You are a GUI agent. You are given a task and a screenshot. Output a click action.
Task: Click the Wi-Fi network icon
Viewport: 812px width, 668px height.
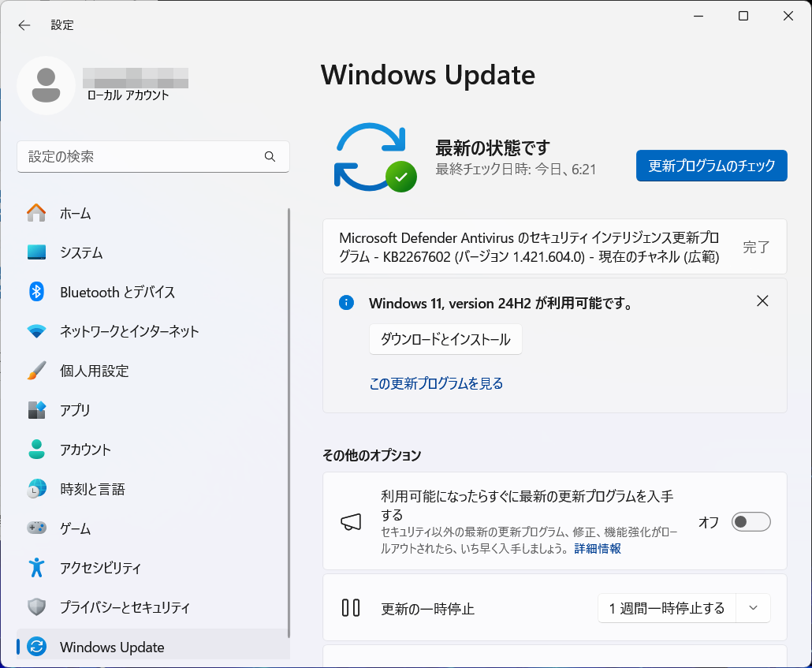[36, 331]
